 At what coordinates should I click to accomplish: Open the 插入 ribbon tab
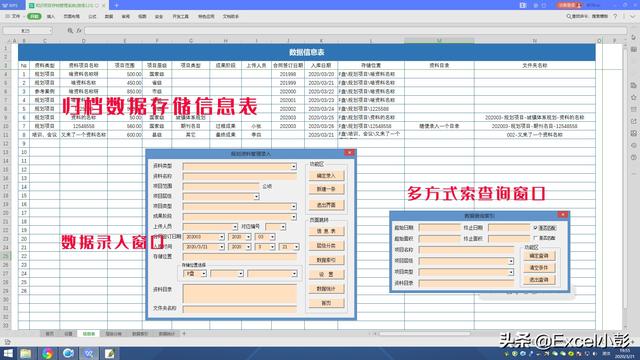[x=51, y=16]
